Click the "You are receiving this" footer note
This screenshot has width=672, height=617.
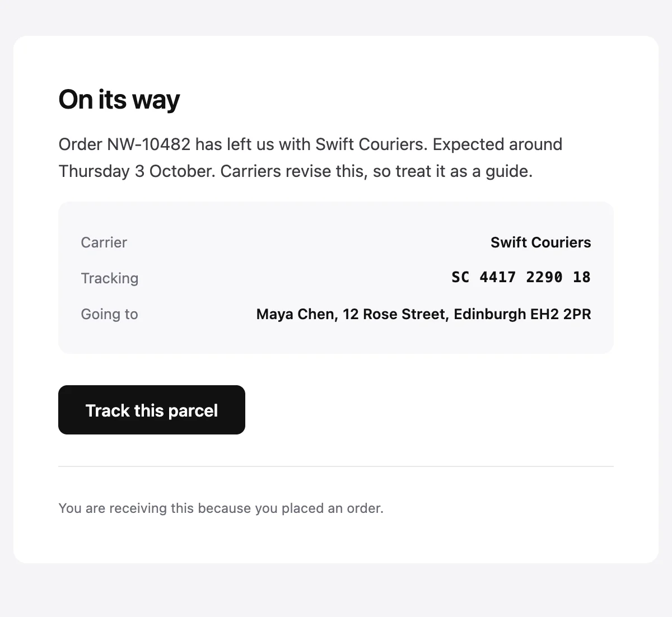[x=221, y=508]
